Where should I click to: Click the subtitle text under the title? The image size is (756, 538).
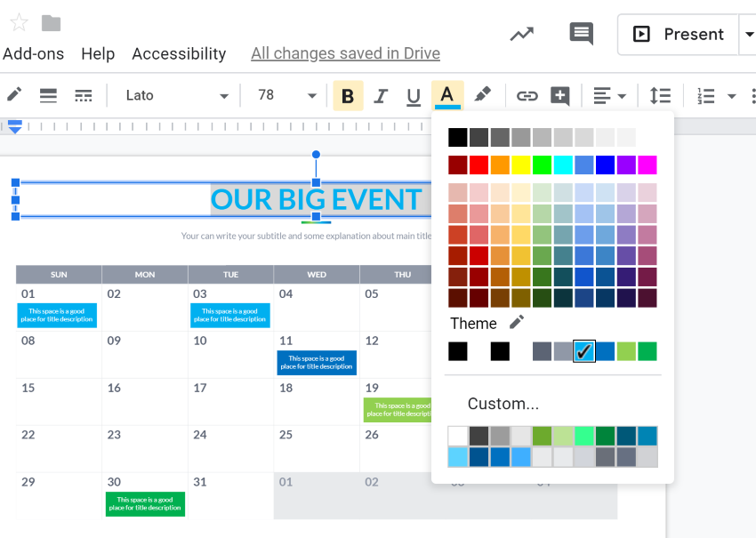[306, 236]
